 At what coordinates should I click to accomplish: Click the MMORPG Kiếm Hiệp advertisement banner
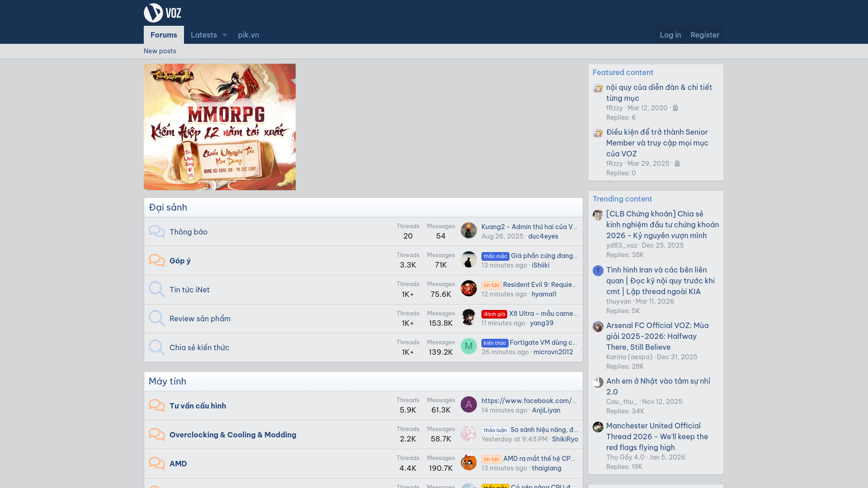(220, 127)
